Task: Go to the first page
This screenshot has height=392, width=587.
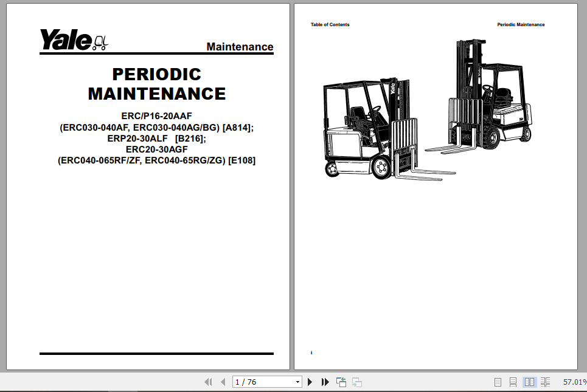Action: click(x=209, y=382)
